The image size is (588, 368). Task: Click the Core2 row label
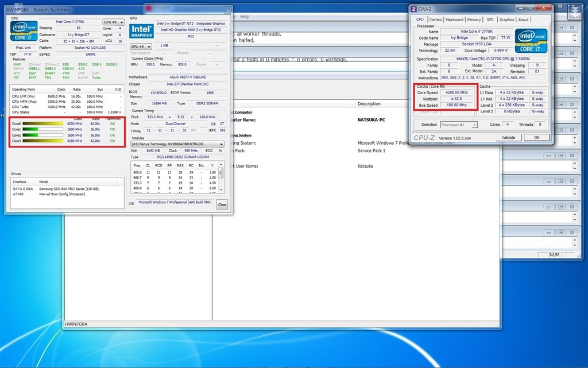16,135
